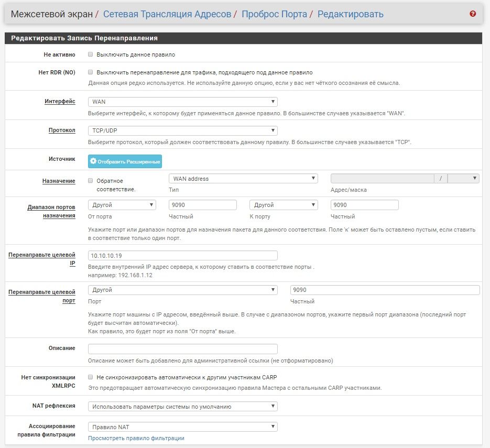This screenshot has width=490, height=448.
Task: Expand the "NAT рефлексия" dropdown
Action: tap(182, 406)
